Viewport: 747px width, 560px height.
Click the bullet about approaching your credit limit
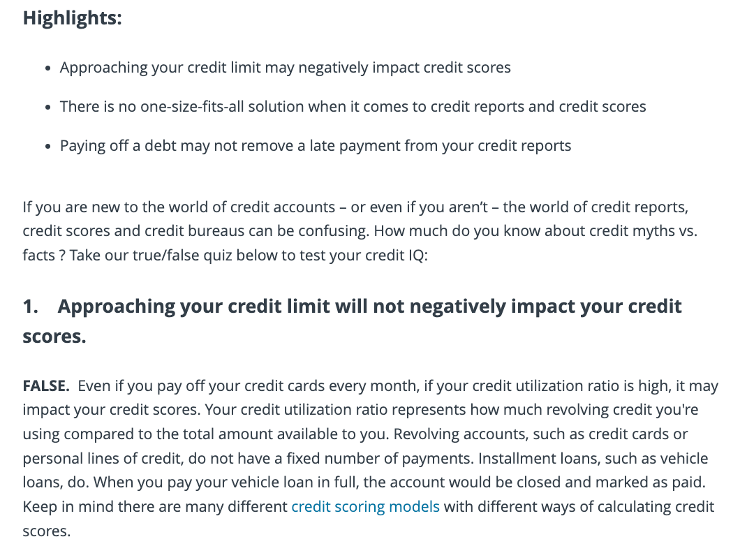(285, 68)
